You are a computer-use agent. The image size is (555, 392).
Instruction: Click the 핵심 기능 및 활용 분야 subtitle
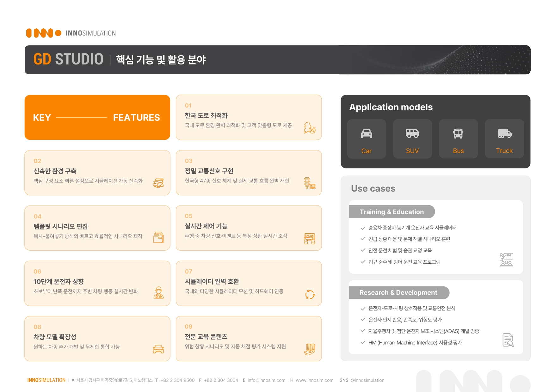coord(161,59)
